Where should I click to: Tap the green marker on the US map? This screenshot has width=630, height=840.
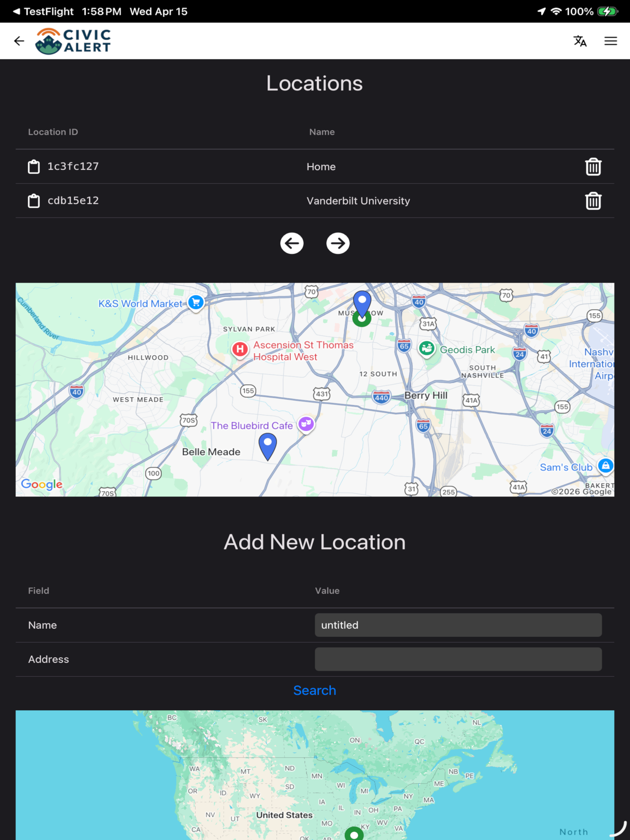coord(354,834)
